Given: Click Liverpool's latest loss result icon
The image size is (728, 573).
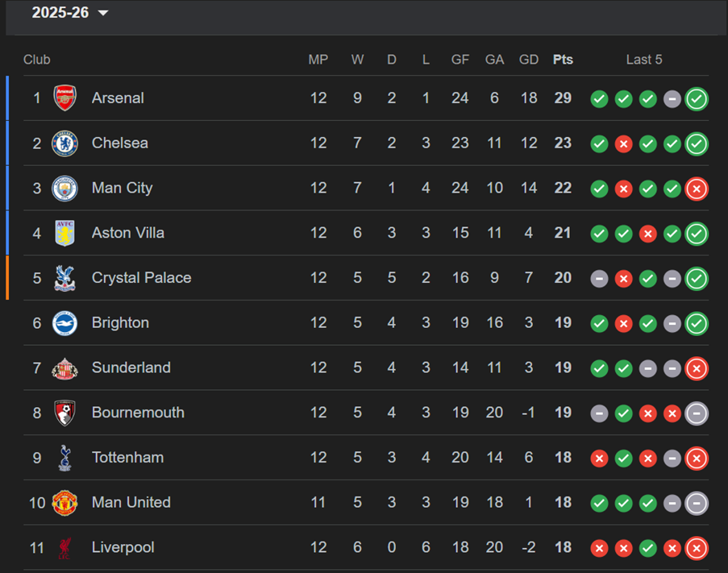Looking at the screenshot, I should tap(697, 548).
